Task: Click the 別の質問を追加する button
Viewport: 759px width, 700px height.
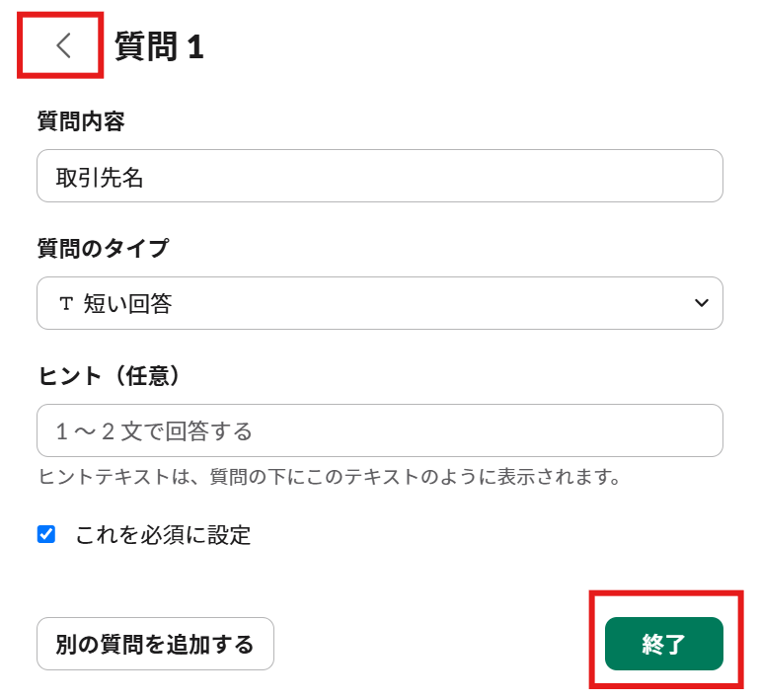Action: 155,645
